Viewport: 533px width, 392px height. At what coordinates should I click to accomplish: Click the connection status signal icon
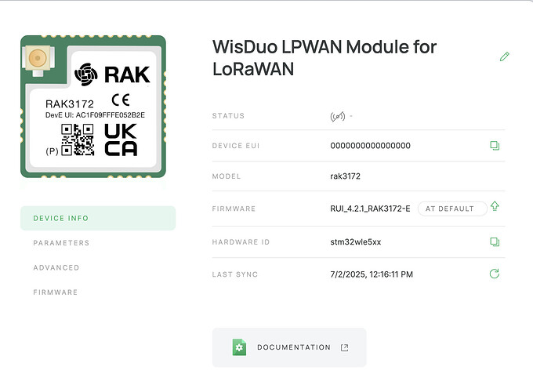tap(338, 116)
